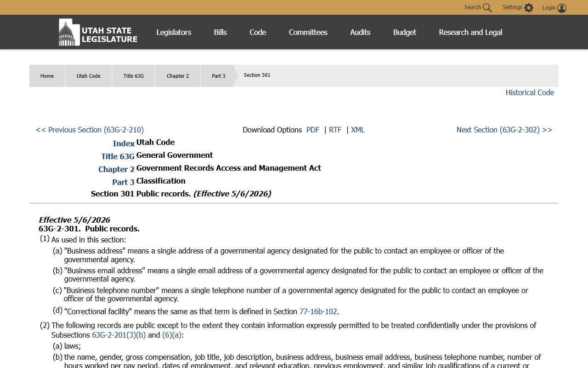Click the '63G-2-301. Public records.' heading
This screenshot has height=368, width=588.
[89, 229]
